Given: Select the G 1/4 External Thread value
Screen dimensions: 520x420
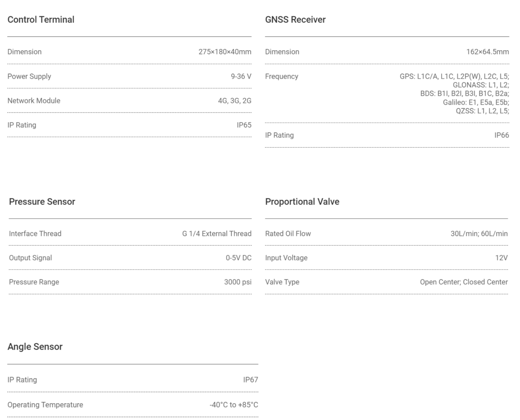Looking at the screenshot, I should pos(217,234).
